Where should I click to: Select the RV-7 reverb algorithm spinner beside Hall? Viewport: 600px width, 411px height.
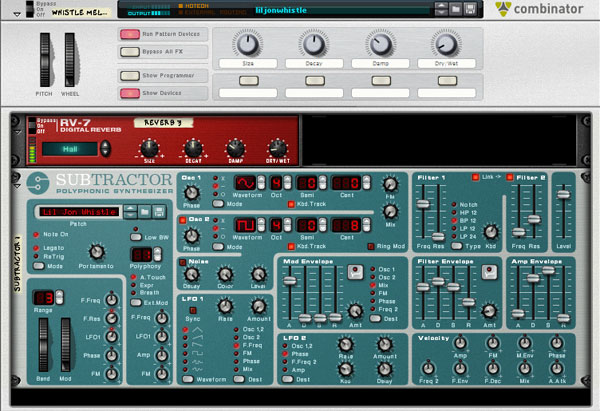106,148
